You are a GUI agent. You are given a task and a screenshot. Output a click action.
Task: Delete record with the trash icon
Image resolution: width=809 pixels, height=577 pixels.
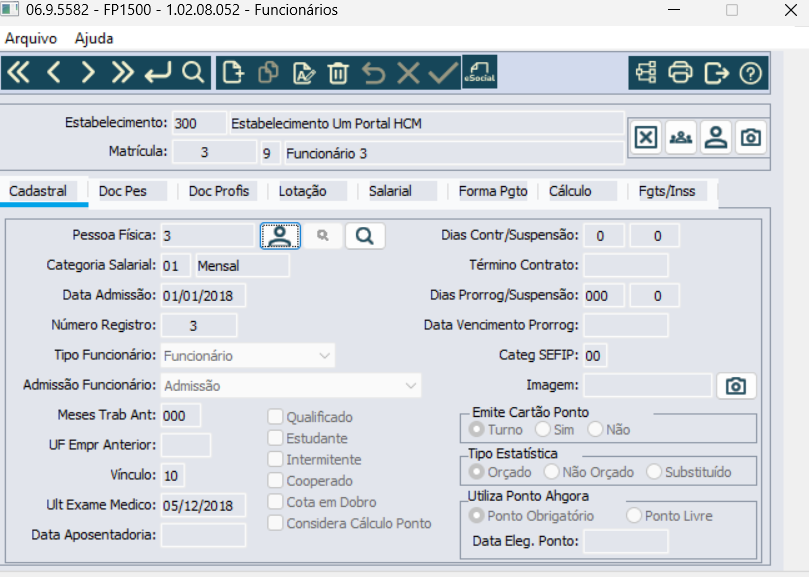click(x=338, y=72)
